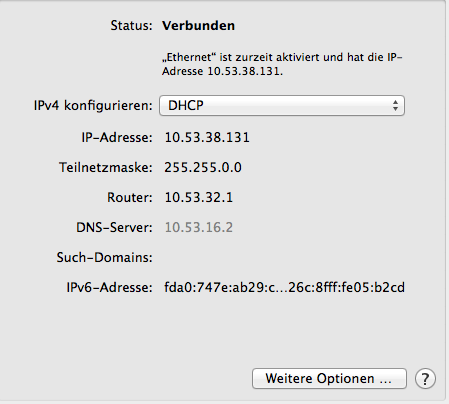Viewport: 449px width, 404px height.
Task: Open the help question mark button
Action: click(x=425, y=379)
